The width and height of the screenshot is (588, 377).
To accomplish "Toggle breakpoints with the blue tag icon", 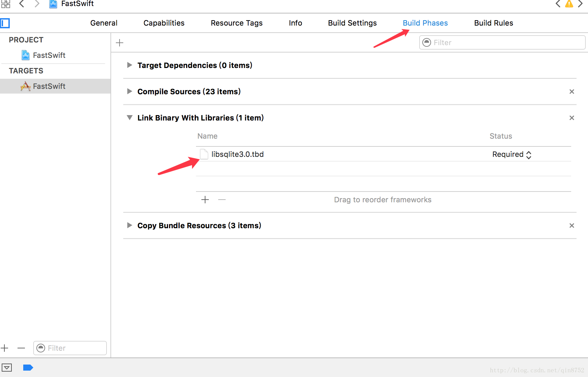I will pyautogui.click(x=28, y=368).
